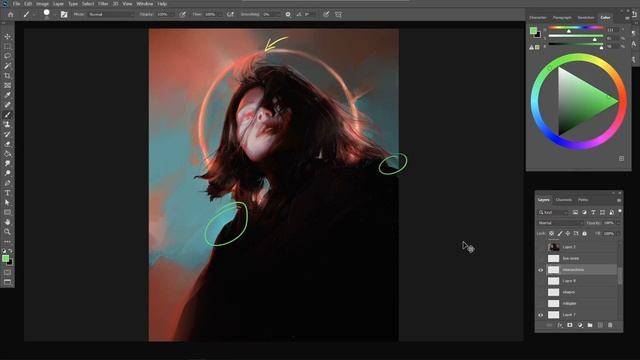Select the Crop tool
Screen dimensions: 640x360
[x=7, y=76]
